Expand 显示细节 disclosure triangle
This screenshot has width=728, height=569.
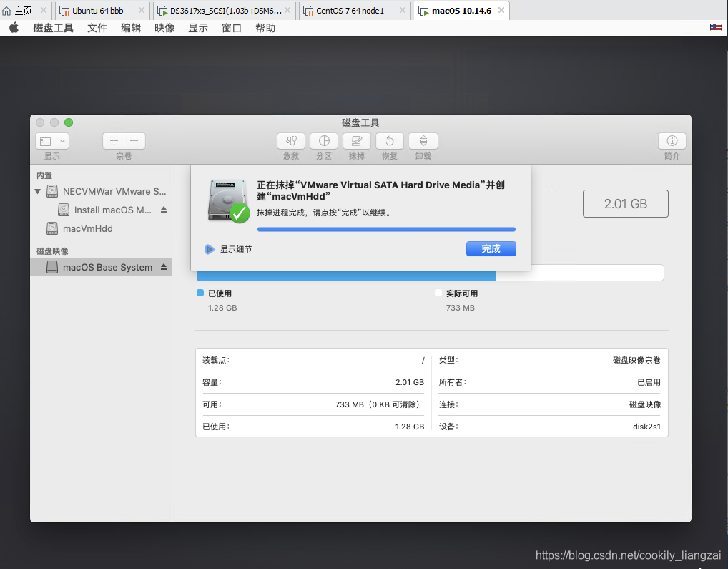click(210, 250)
